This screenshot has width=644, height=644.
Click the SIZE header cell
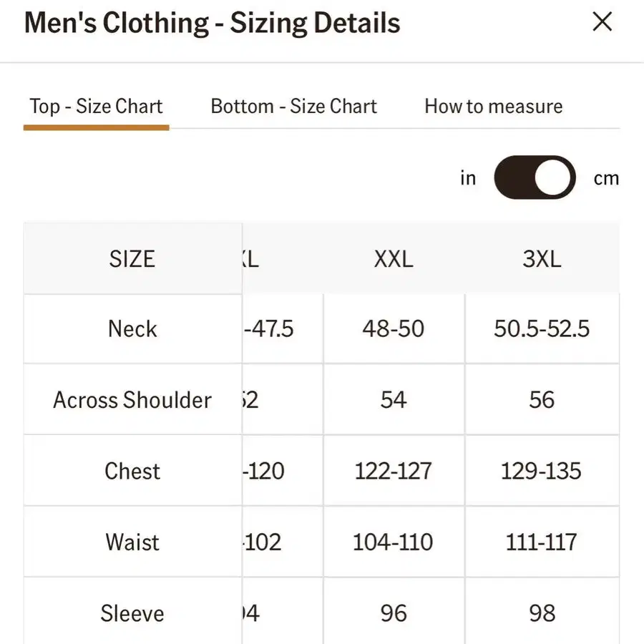click(x=132, y=258)
